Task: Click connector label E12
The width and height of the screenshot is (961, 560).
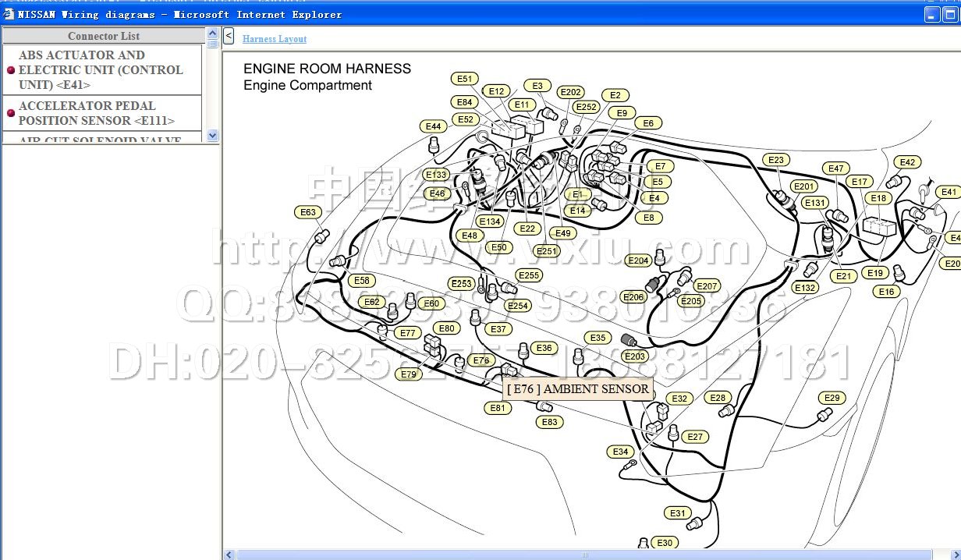Action: 497,91
